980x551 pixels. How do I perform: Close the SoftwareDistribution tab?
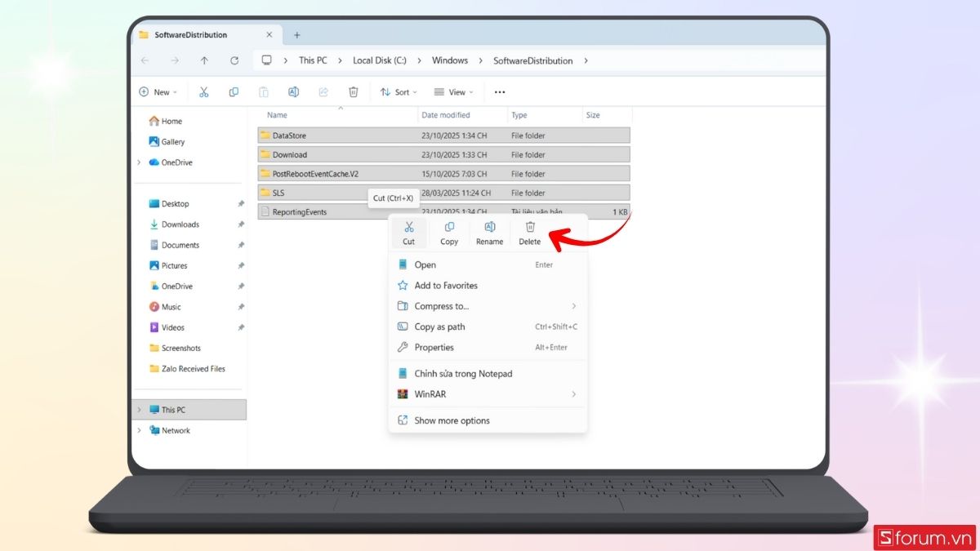(x=269, y=35)
